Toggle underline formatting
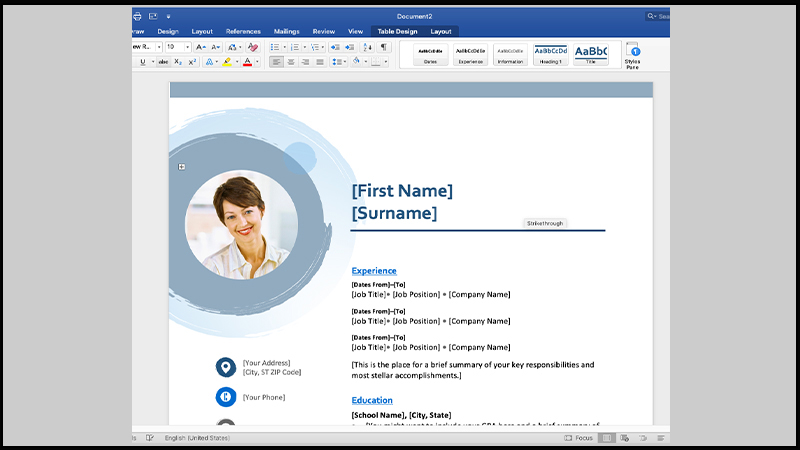This screenshot has height=450, width=800. [x=142, y=62]
